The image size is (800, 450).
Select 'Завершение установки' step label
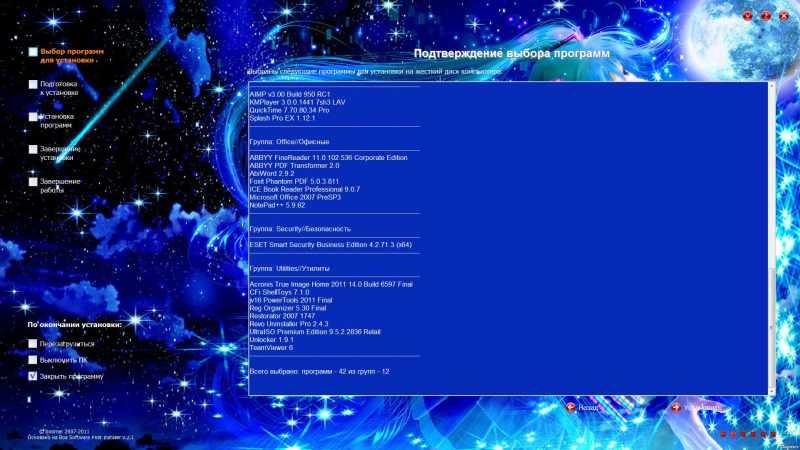tap(60, 154)
